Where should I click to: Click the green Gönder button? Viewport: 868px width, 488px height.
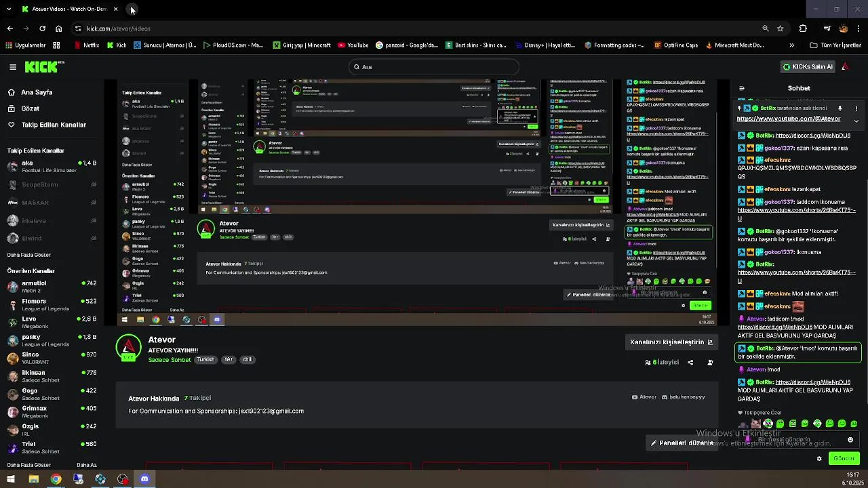(x=844, y=459)
